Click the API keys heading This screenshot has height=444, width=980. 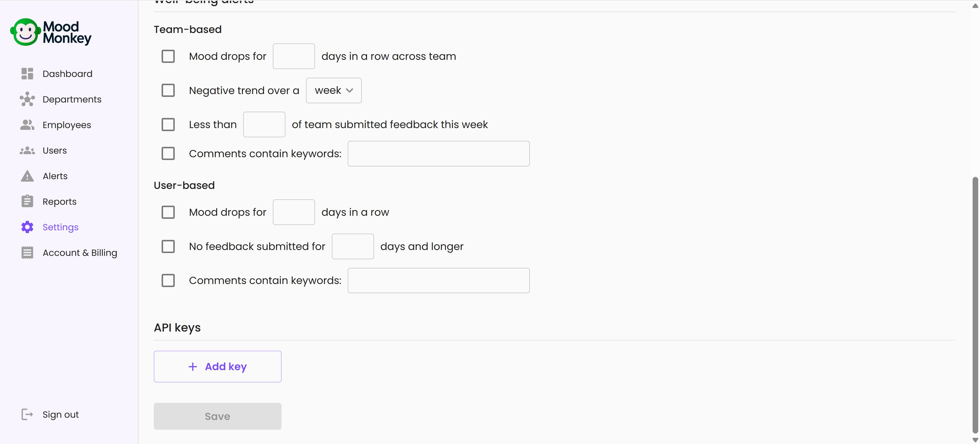coord(177,327)
